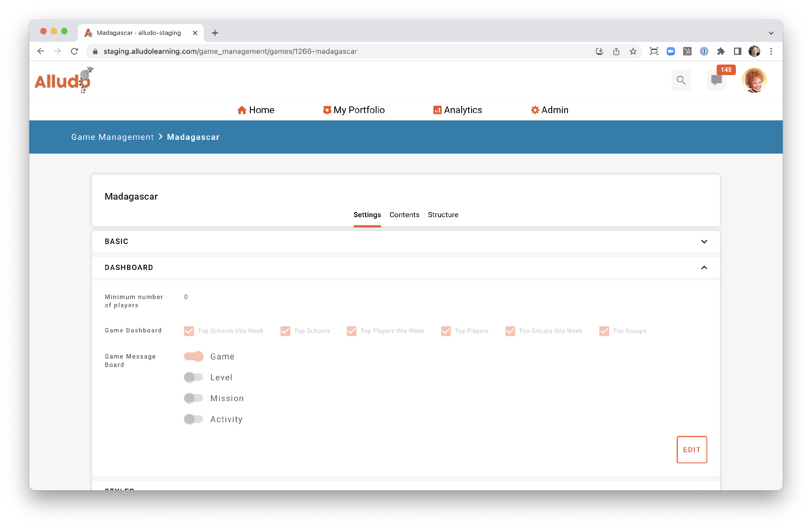Toggle the browser side panel icon
This screenshot has height=529, width=812.
coord(737,51)
